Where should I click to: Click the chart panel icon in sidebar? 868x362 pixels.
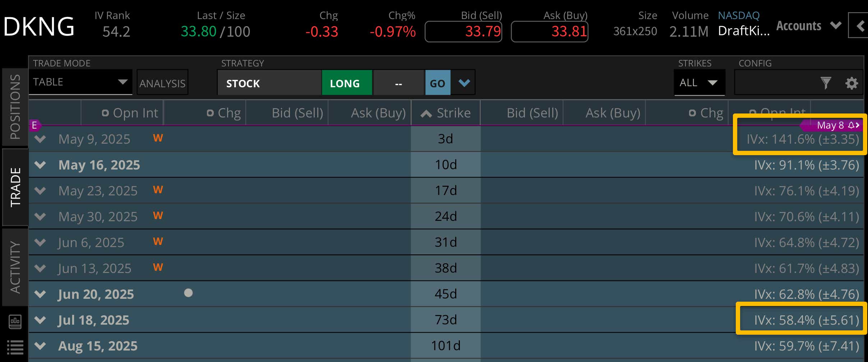coord(15,321)
